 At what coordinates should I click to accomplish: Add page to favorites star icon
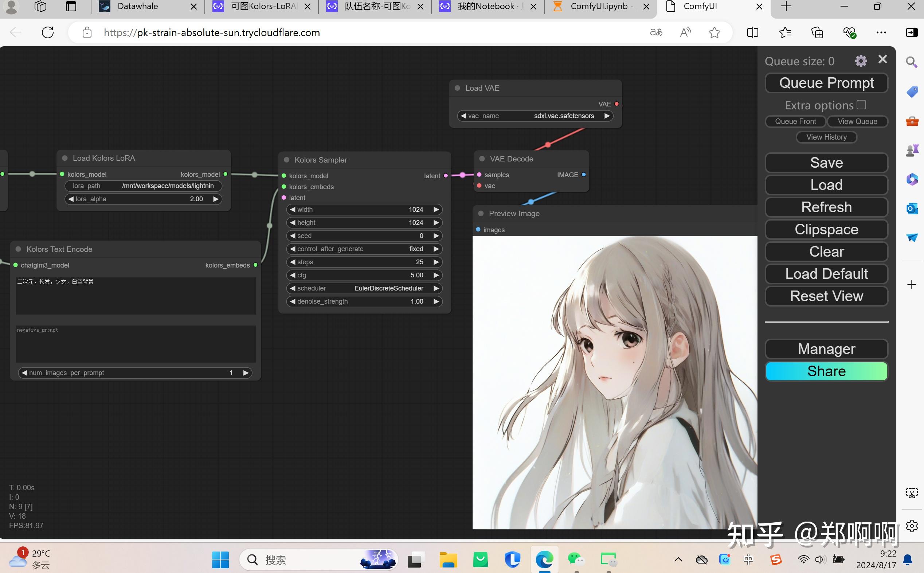714,32
